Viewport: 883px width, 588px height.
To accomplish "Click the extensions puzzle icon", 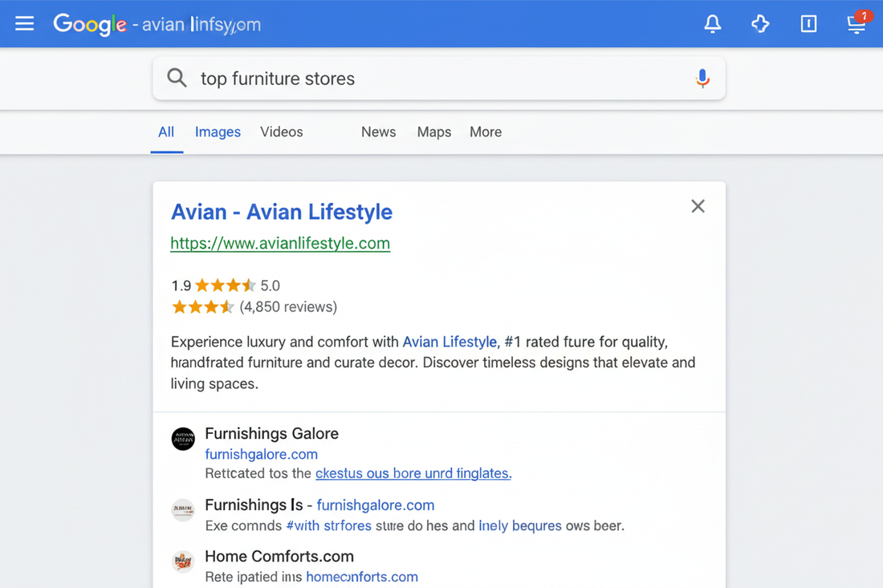I will [x=760, y=24].
